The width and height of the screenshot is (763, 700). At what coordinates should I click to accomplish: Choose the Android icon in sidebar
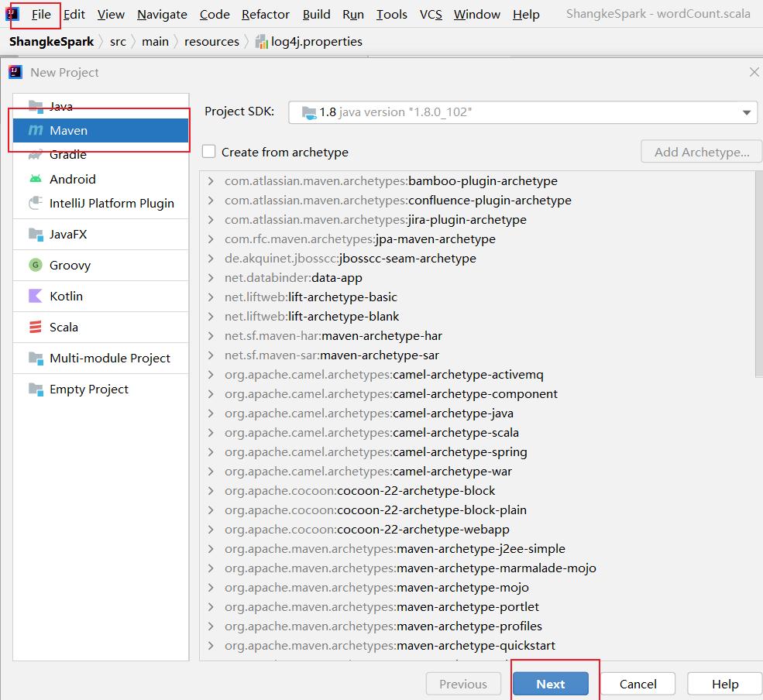tap(36, 179)
